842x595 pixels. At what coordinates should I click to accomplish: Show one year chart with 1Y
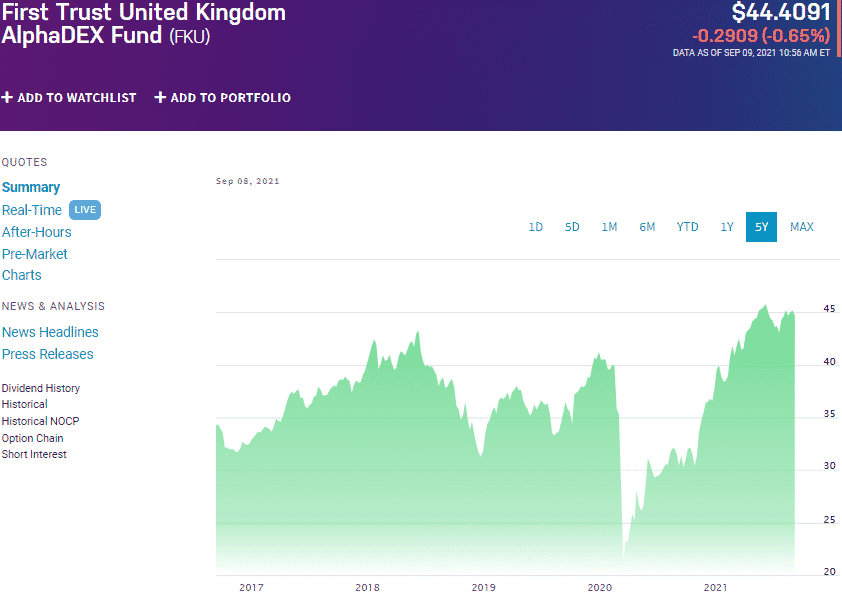pos(727,227)
